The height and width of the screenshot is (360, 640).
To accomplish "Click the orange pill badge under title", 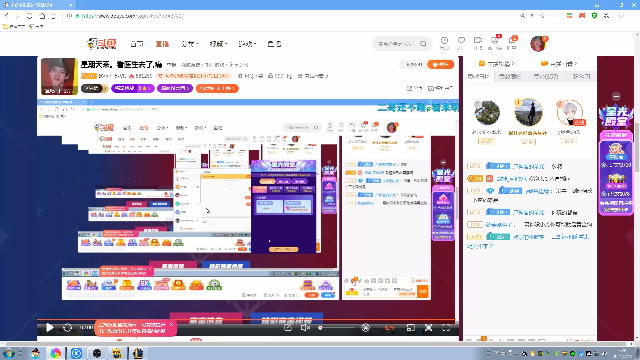I will (217, 88).
